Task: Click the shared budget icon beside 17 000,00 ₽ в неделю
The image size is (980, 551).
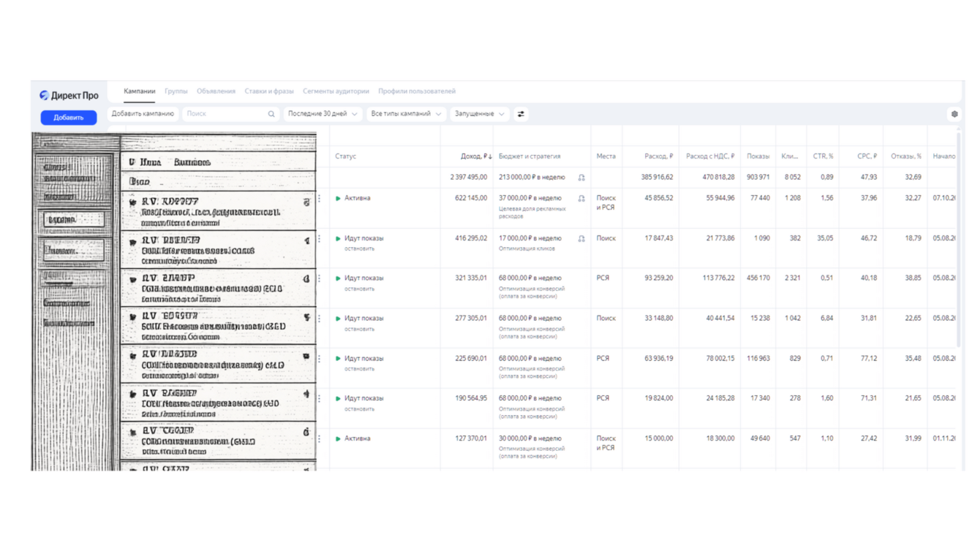Action: [581, 238]
